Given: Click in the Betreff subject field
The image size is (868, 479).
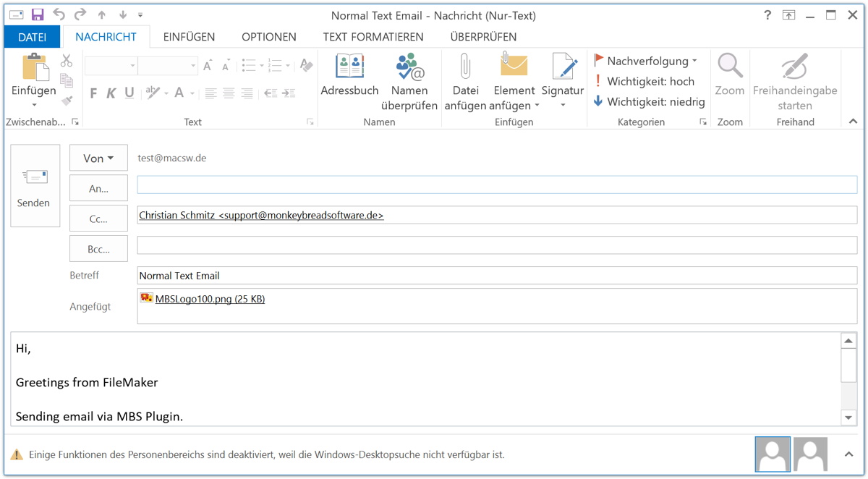Looking at the screenshot, I should point(362,275).
